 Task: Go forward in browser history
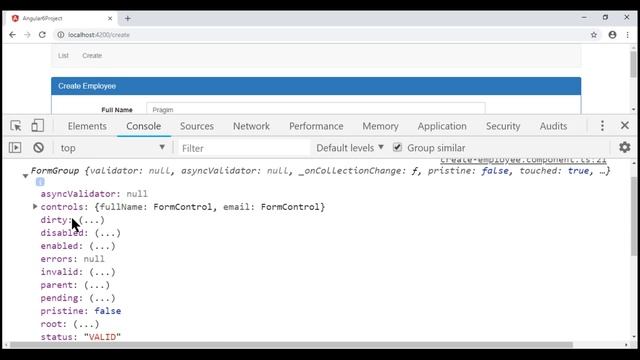27,35
